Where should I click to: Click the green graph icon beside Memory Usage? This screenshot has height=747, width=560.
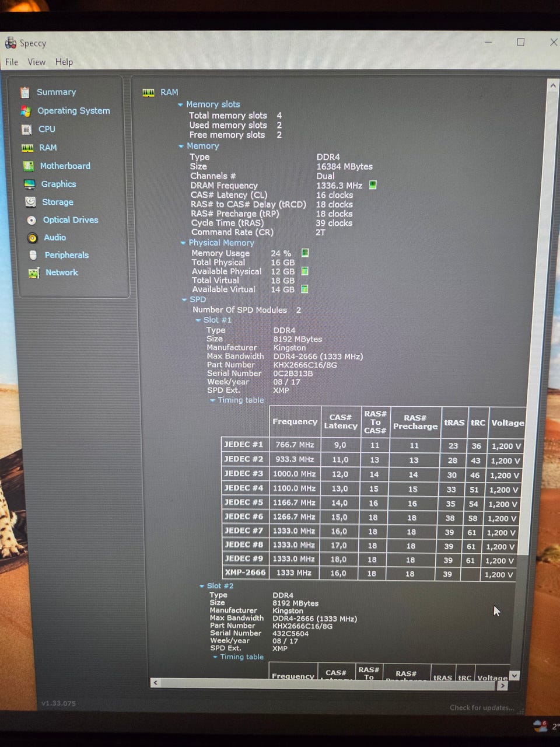(304, 253)
